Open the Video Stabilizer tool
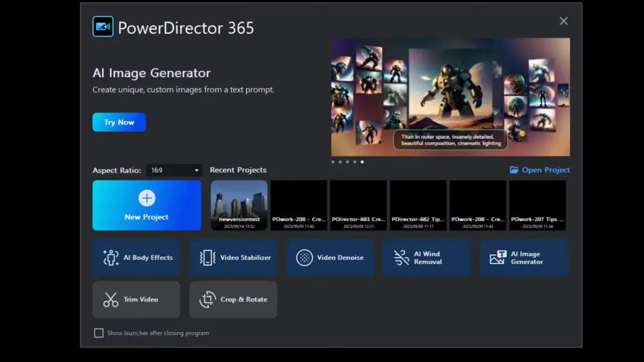 coord(233,258)
